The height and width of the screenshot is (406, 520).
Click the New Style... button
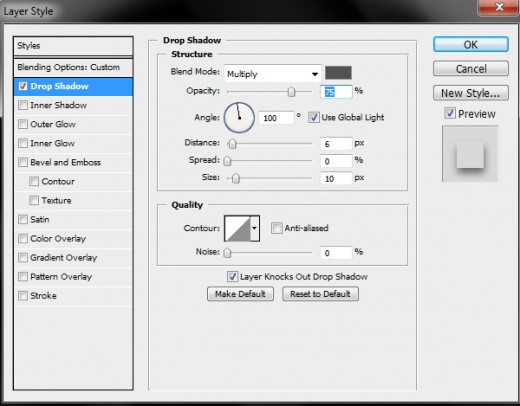coord(471,93)
